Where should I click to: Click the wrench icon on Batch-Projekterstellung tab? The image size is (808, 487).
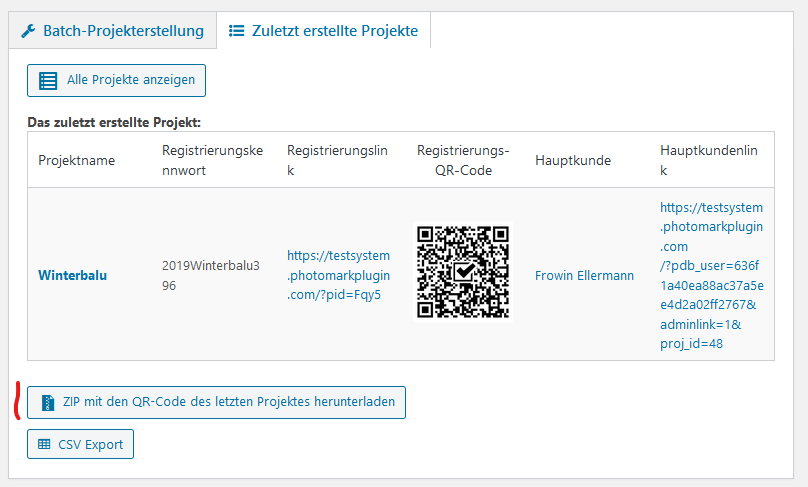28,31
